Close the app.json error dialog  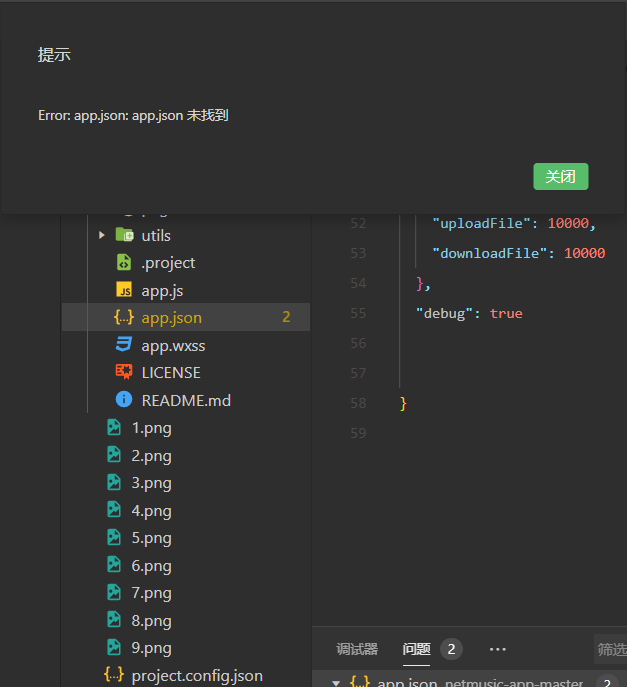(x=560, y=177)
